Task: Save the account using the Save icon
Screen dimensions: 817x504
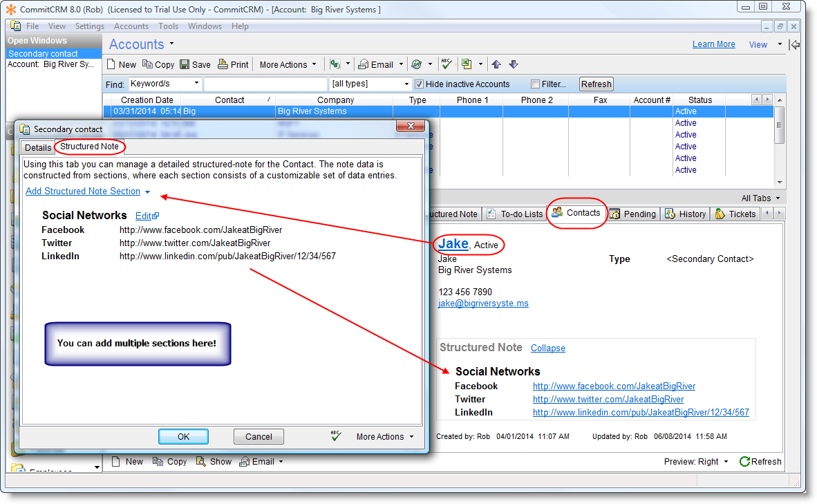Action: [x=185, y=64]
